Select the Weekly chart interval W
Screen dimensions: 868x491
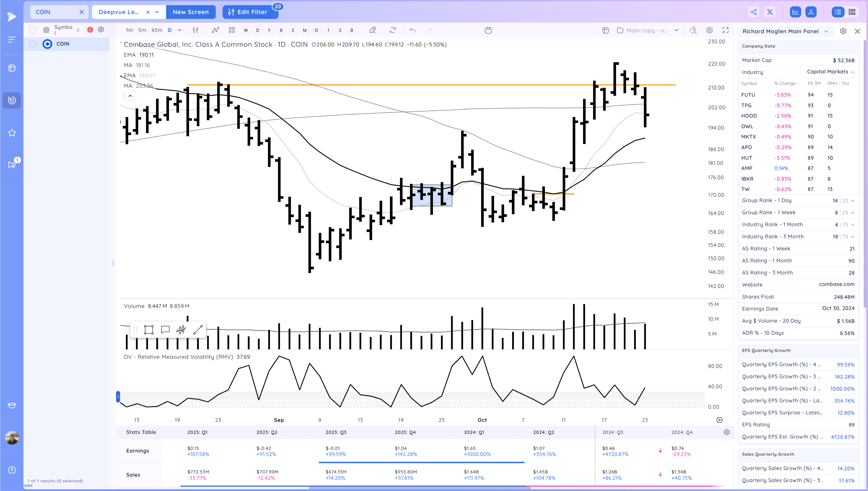coord(246,30)
